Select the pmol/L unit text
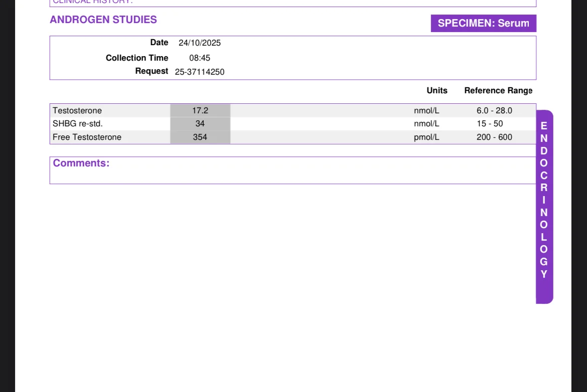 426,137
